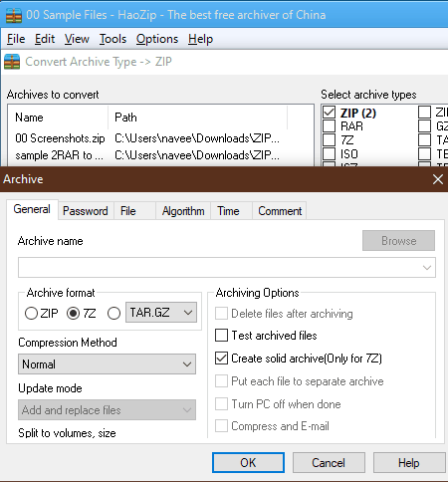The image size is (448, 482).
Task: Open the TAR.GZ format dropdown
Action: click(161, 313)
